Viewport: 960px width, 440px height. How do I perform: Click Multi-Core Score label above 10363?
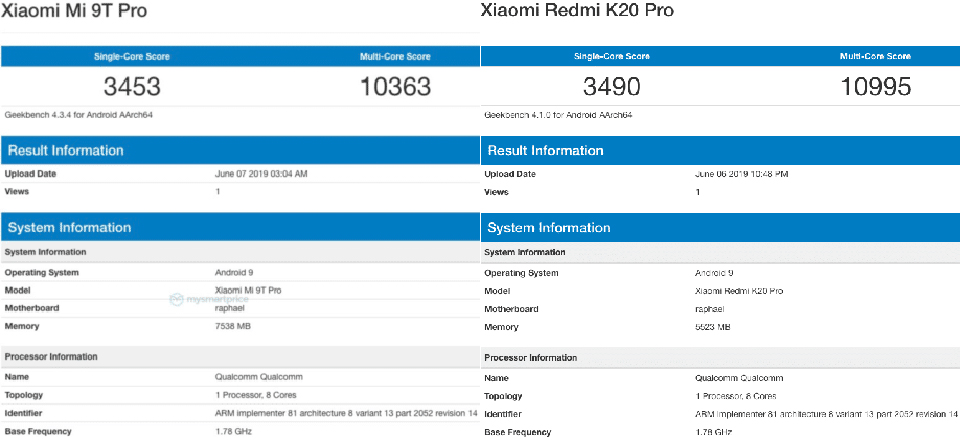pos(395,56)
